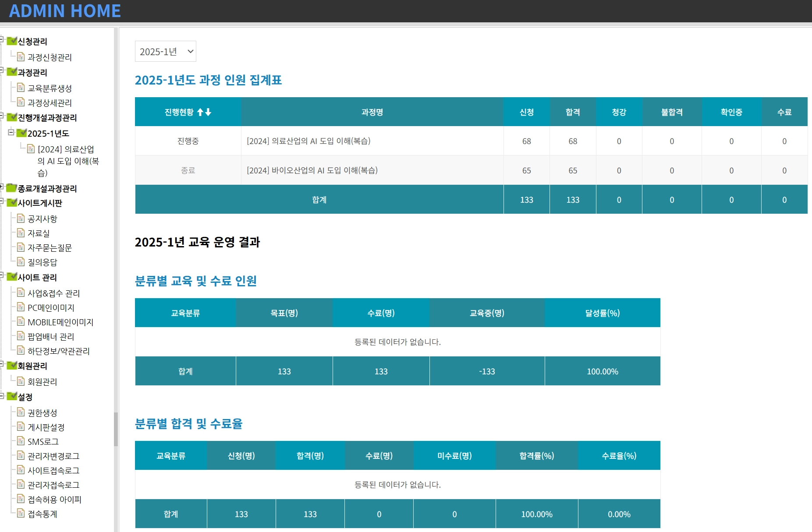Expand the 종료개설과정관리 tree node
This screenshot has width=812, height=532.
point(2,187)
